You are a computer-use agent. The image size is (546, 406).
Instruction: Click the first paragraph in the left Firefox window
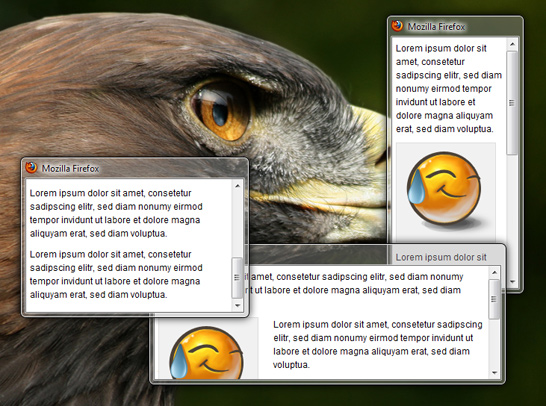(x=116, y=213)
